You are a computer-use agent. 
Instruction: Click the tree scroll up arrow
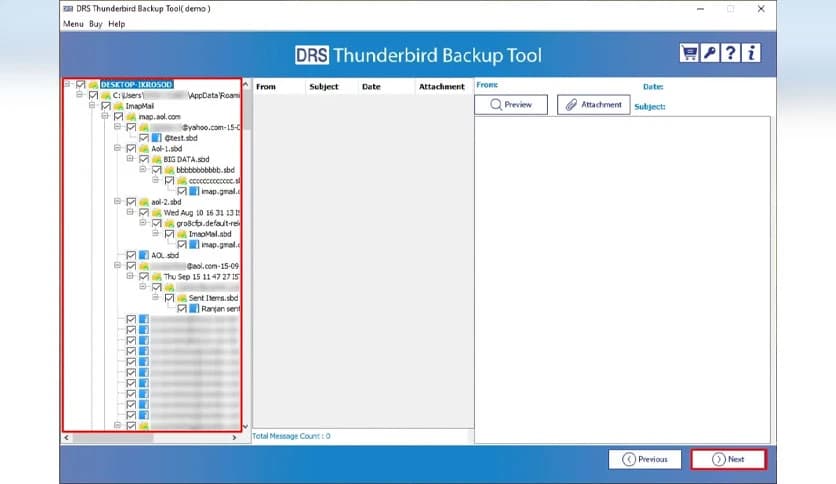coord(245,84)
